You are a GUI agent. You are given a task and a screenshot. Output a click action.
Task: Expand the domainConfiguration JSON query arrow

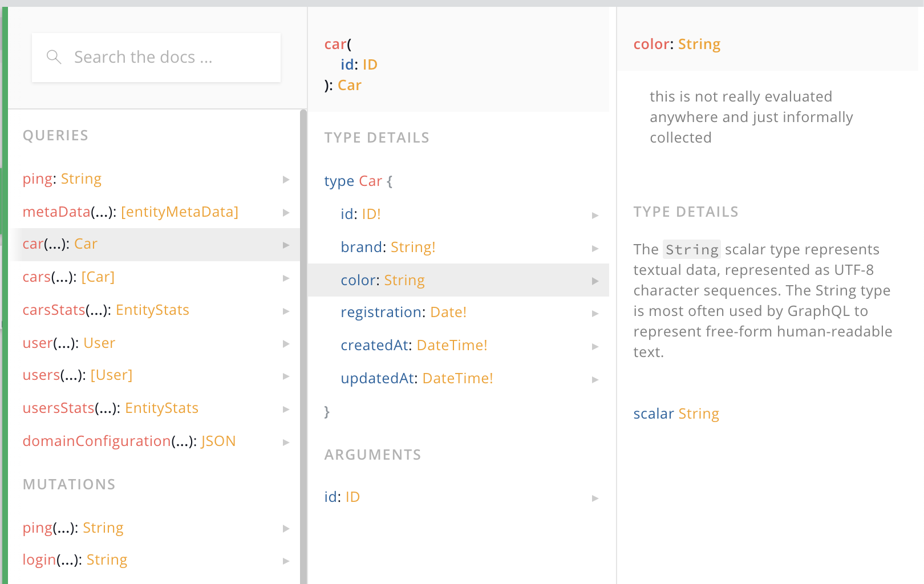tap(286, 443)
